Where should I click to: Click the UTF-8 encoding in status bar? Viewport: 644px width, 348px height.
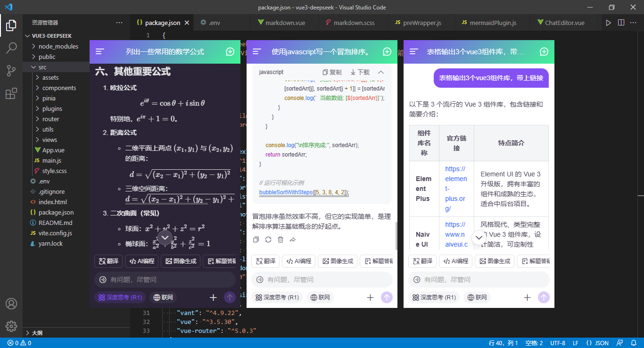tap(558, 343)
